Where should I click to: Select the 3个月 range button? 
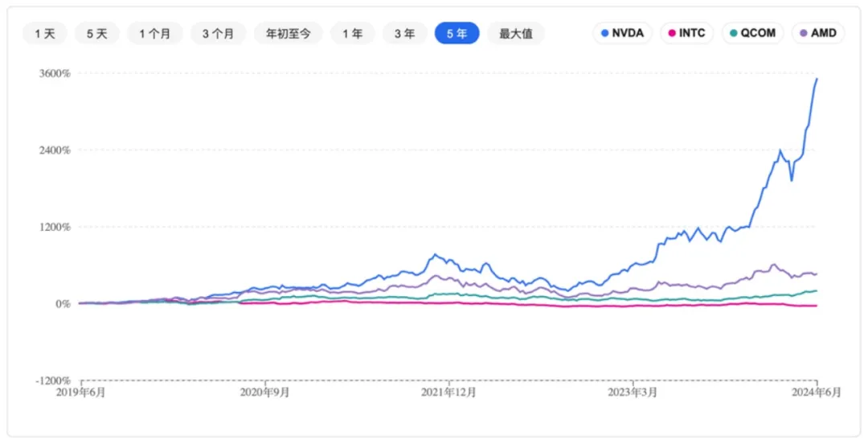[x=219, y=34]
